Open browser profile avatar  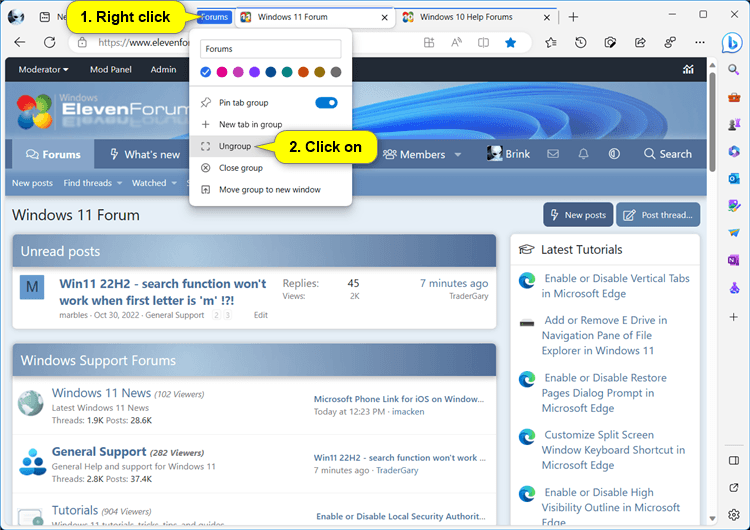click(x=16, y=17)
